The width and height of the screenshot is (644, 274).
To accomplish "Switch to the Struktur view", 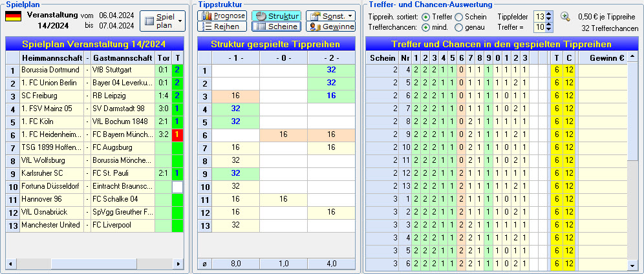I will [x=276, y=16].
